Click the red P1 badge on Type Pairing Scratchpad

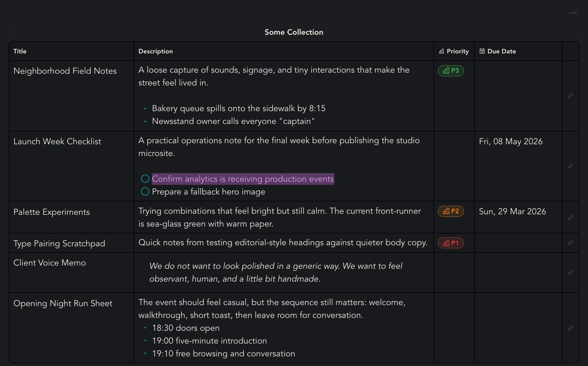pos(451,243)
